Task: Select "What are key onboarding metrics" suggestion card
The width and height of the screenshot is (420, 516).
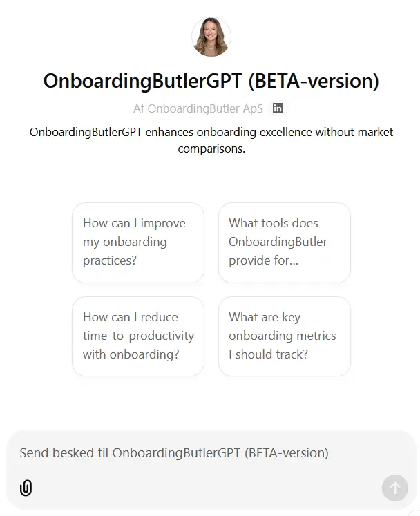Action: click(x=284, y=336)
